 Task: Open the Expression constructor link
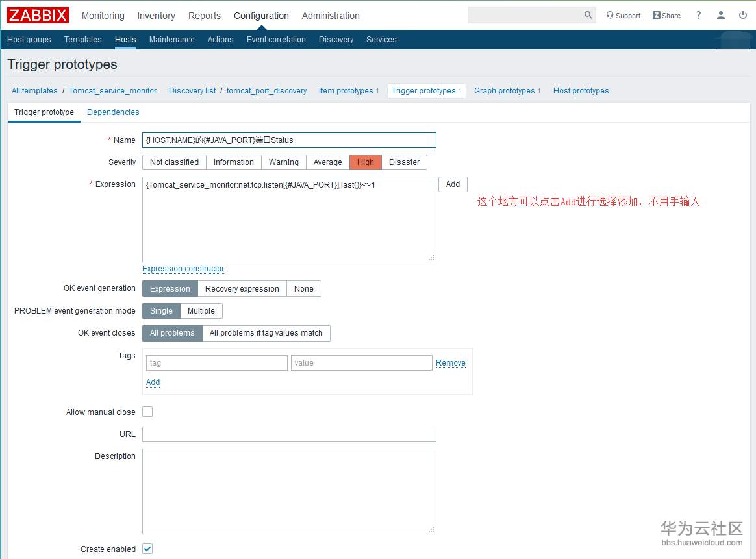click(x=183, y=269)
